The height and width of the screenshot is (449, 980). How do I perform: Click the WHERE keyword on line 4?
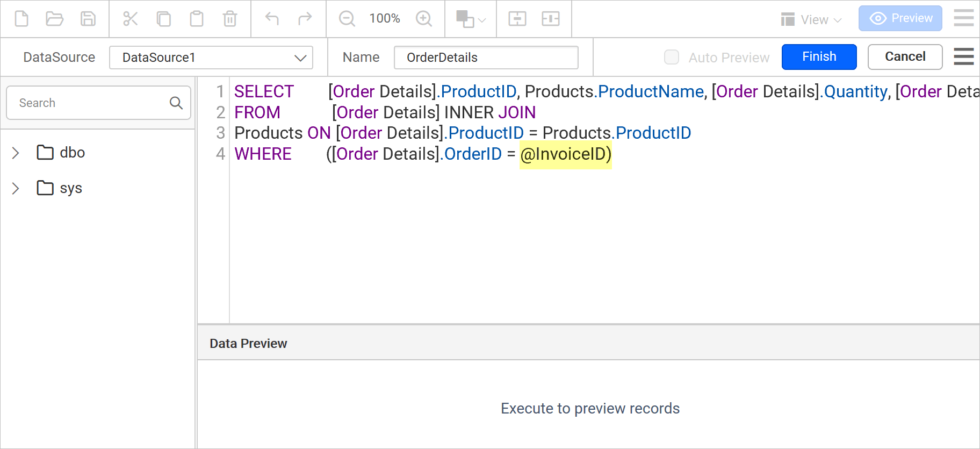[x=263, y=154]
